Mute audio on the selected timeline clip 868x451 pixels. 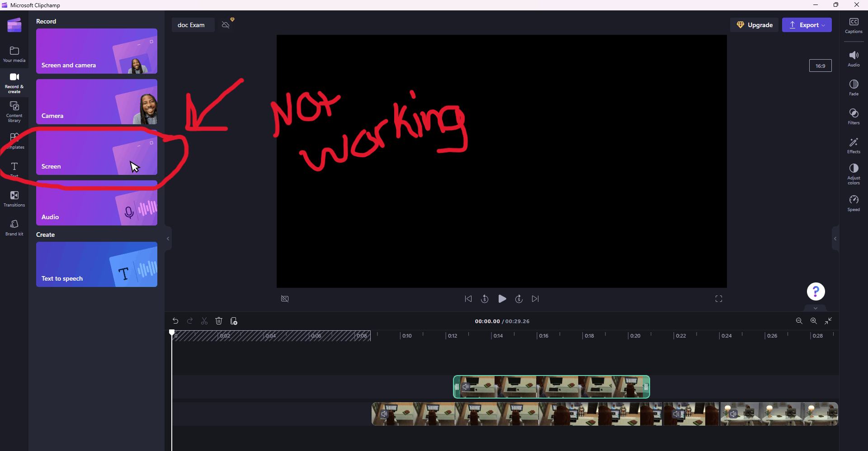(x=466, y=387)
